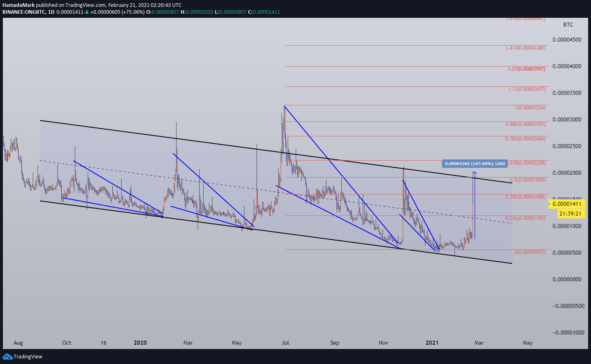Click the 1.13(0.00003617) Fibonacci label
The width and height of the screenshot is (591, 364).
pyautogui.click(x=527, y=89)
